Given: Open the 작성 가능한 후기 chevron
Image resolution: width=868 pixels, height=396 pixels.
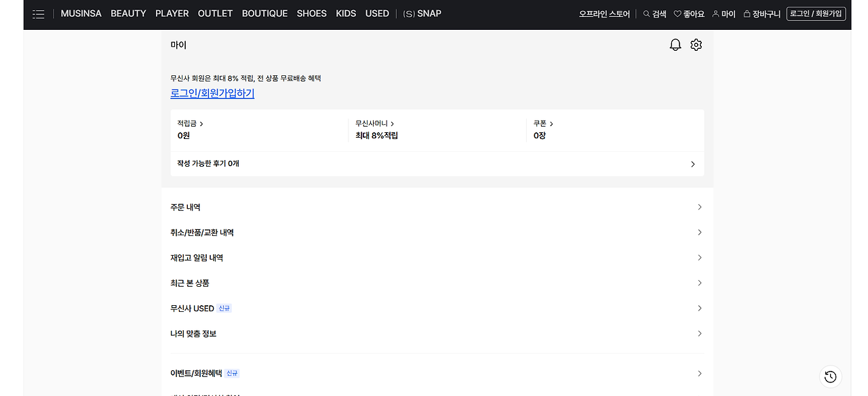Looking at the screenshot, I should coord(692,164).
